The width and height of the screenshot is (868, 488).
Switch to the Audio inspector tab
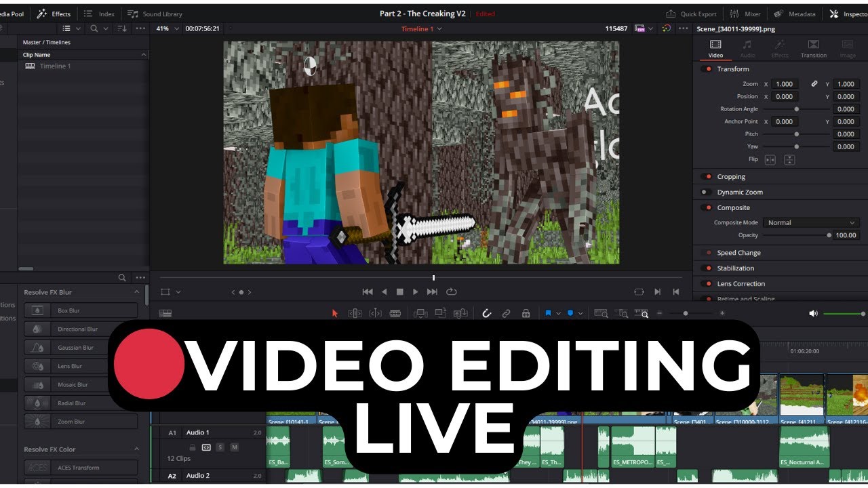pos(747,49)
